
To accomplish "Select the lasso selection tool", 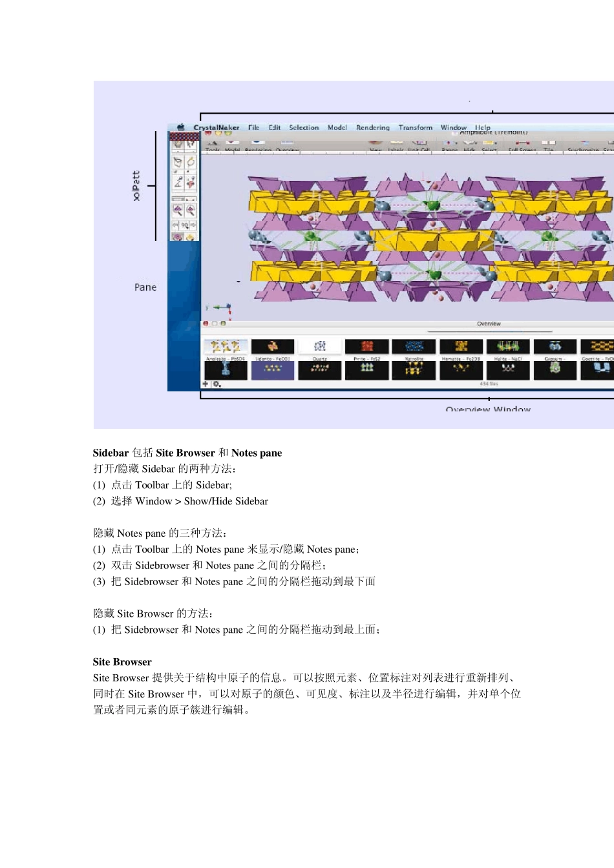I will 191,162.
